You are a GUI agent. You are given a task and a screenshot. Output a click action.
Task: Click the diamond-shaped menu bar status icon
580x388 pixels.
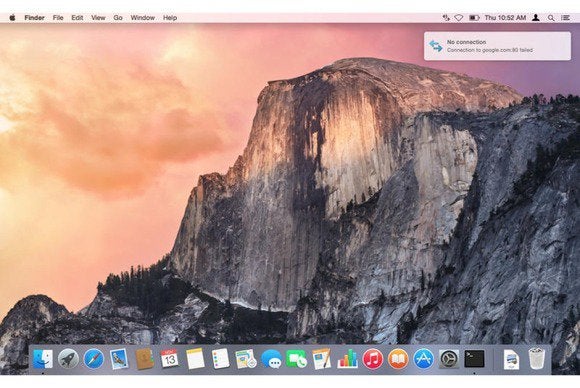(459, 17)
